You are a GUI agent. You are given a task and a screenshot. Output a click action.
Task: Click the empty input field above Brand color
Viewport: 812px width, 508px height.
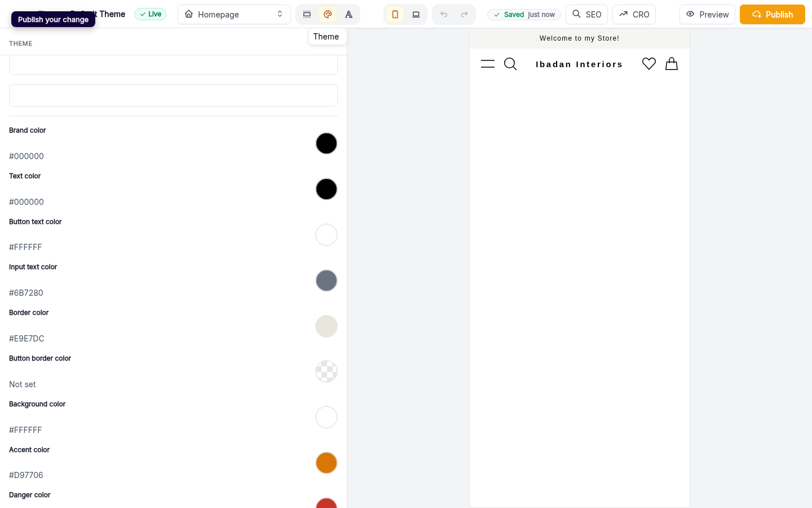pos(173,95)
